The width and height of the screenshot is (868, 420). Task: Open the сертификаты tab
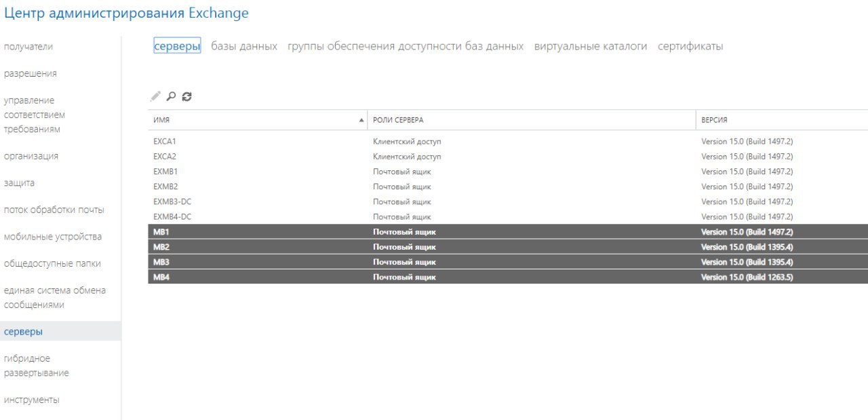(x=690, y=46)
